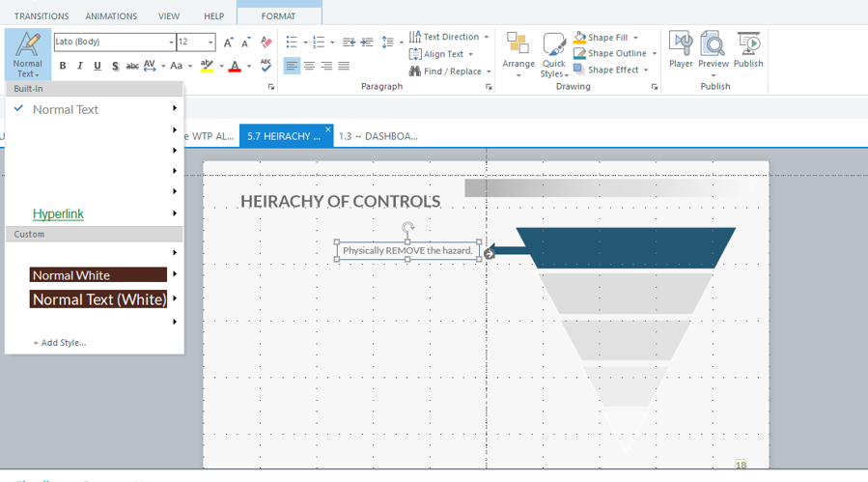Select the Normal Text (White) style

(98, 299)
